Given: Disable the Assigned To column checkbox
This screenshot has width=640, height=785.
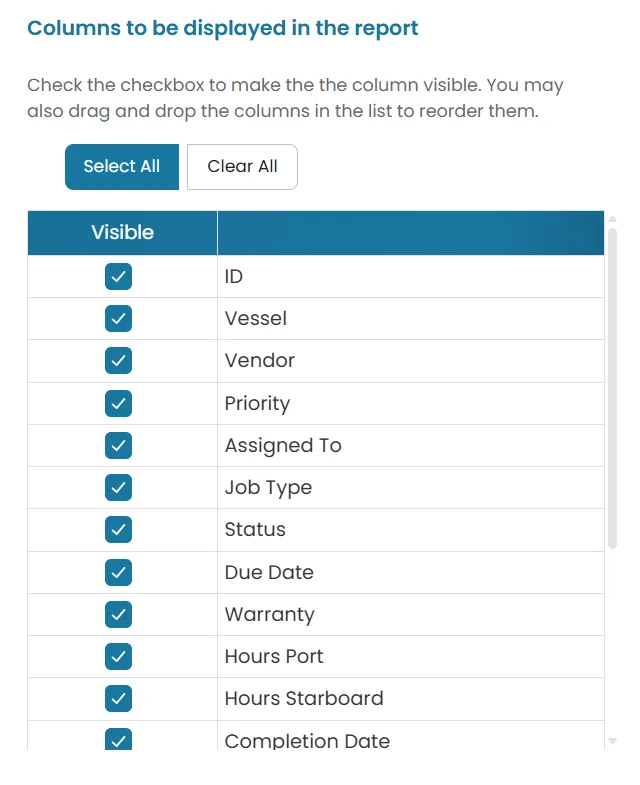Looking at the screenshot, I should 118,446.
